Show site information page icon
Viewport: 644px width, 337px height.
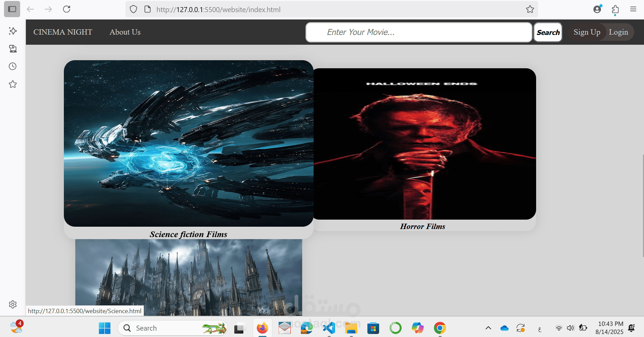pos(147,9)
